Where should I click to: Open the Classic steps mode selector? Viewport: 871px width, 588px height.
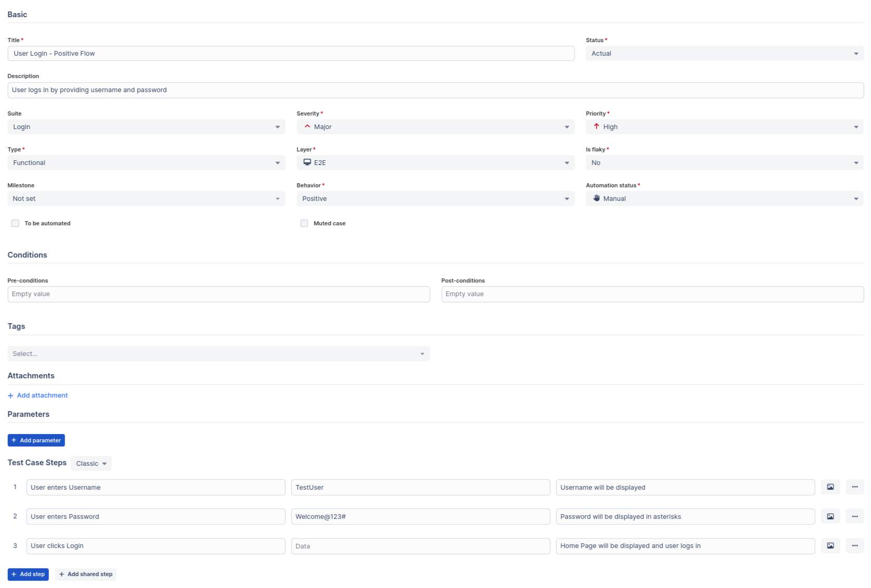click(91, 464)
